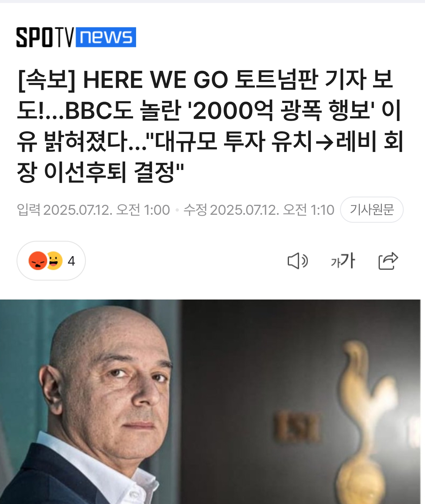Viewport: 425px width, 504px height.
Task: Tap the share arrow icon
Action: (388, 261)
